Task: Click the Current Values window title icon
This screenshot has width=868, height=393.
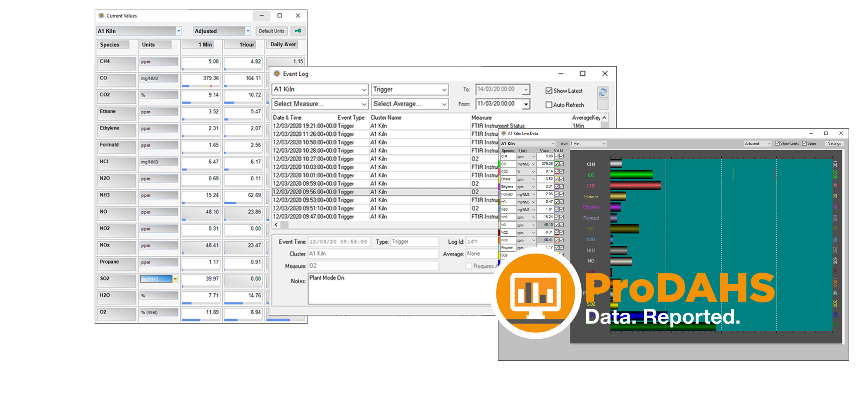Action: tap(101, 16)
